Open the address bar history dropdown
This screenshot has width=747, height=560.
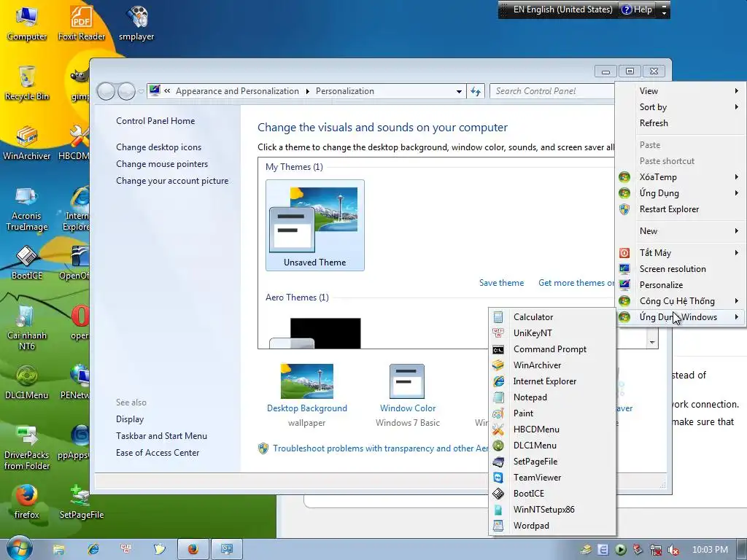pos(458,91)
